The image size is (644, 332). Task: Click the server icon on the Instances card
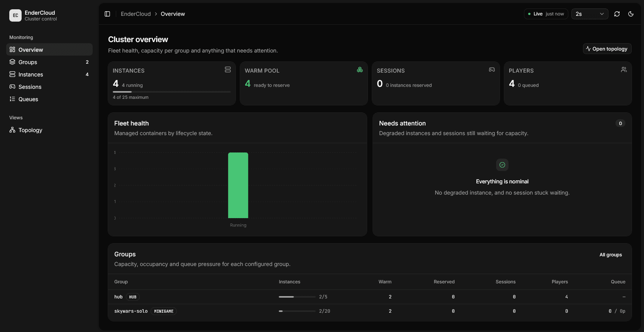(x=228, y=69)
